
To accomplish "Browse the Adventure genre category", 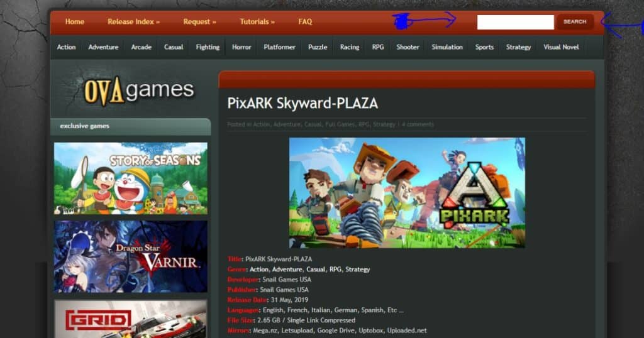I will click(103, 47).
